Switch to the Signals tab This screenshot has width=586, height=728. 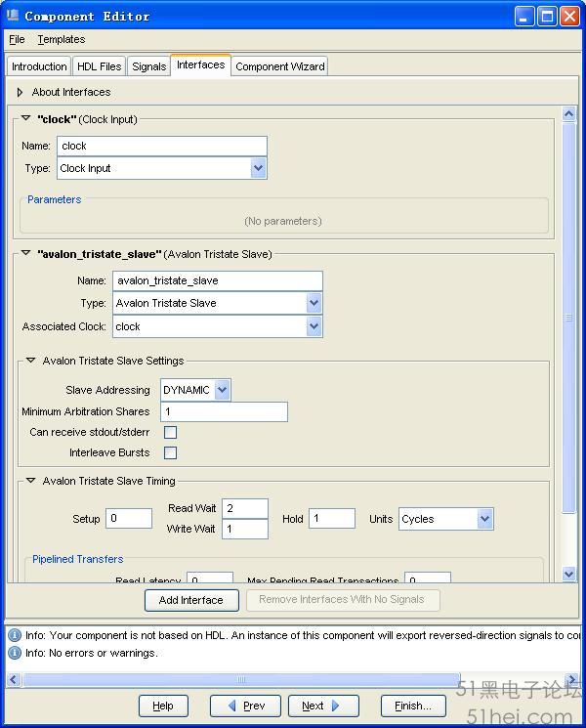click(x=148, y=66)
